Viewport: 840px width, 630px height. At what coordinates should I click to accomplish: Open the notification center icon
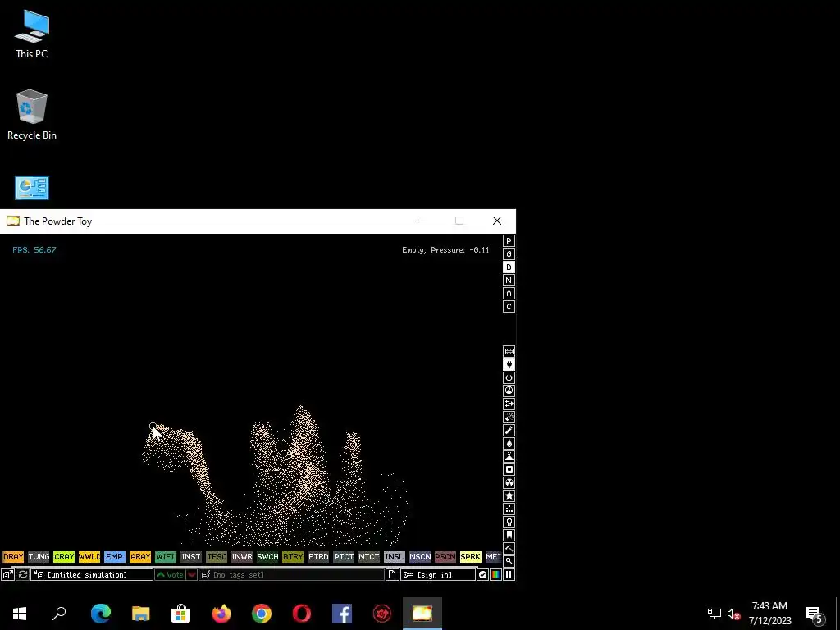point(815,614)
